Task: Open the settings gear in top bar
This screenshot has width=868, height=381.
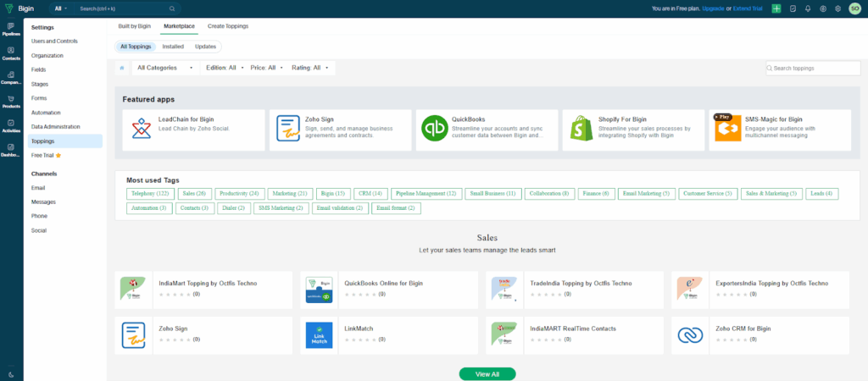Action: pyautogui.click(x=837, y=8)
